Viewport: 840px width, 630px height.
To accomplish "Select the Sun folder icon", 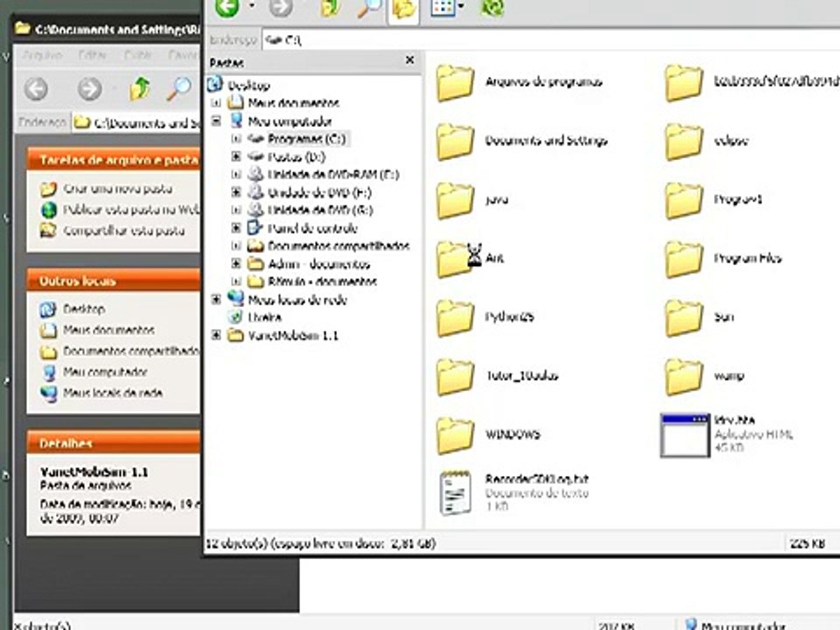I will click(683, 318).
